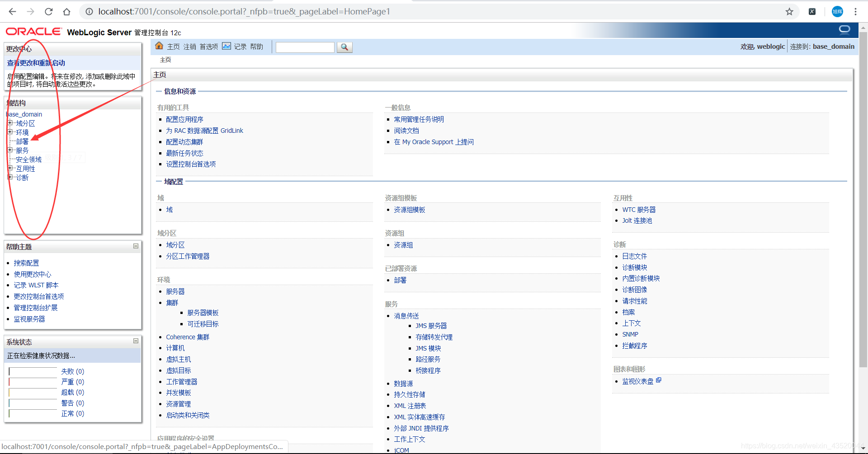Open WTC 服务器 link
This screenshot has width=868, height=454.
(x=639, y=210)
